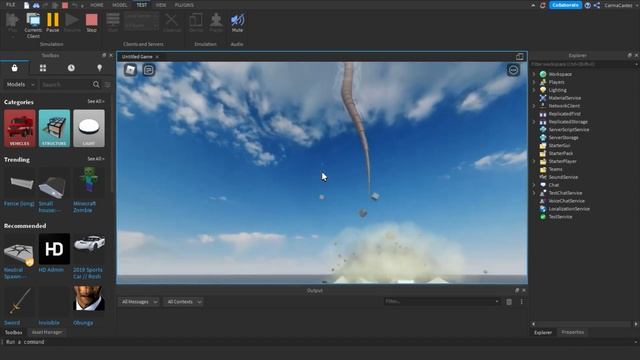Viewport: 640px width, 360px height.
Task: Select StarterGui in Explorer
Action: click(x=559, y=145)
